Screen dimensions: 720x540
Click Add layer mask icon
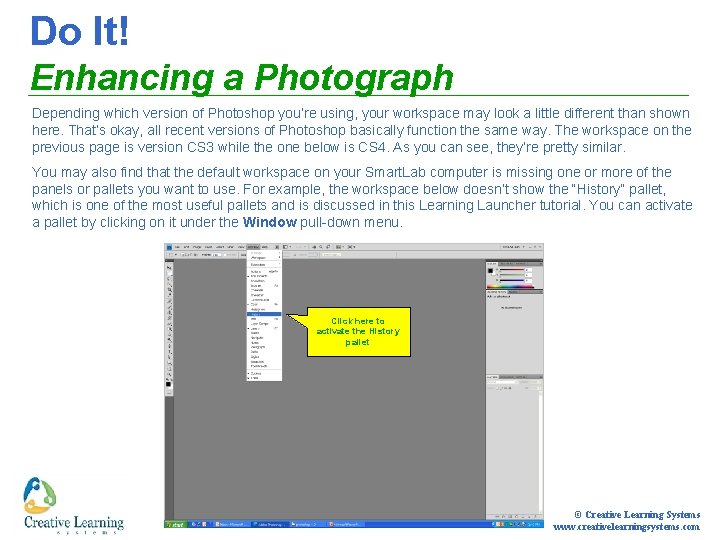[x=510, y=517]
